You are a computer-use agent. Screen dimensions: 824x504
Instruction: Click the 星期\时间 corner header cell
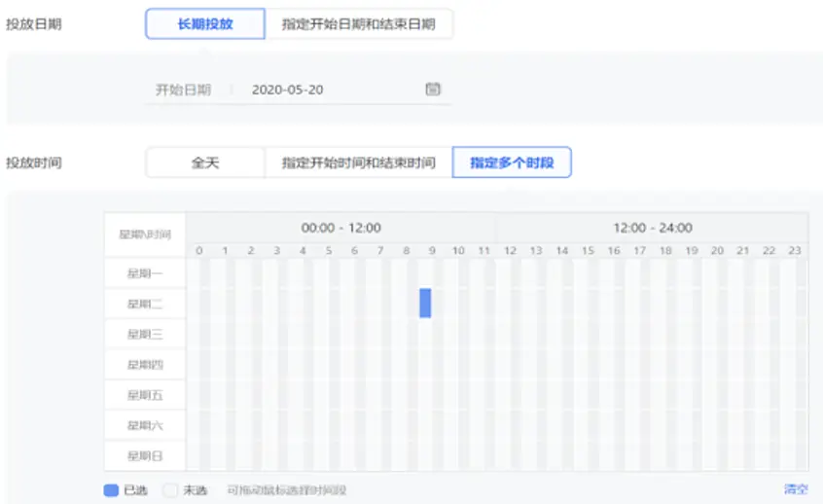[145, 234]
